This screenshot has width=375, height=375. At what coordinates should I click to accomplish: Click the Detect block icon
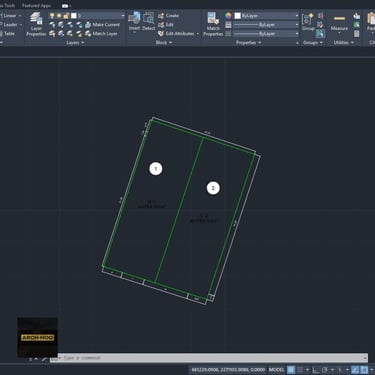point(148,21)
